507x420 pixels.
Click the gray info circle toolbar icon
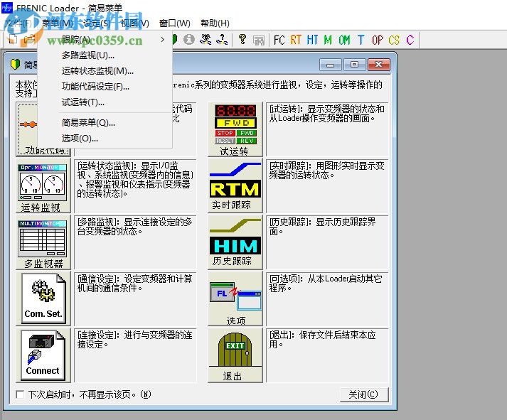pos(189,39)
